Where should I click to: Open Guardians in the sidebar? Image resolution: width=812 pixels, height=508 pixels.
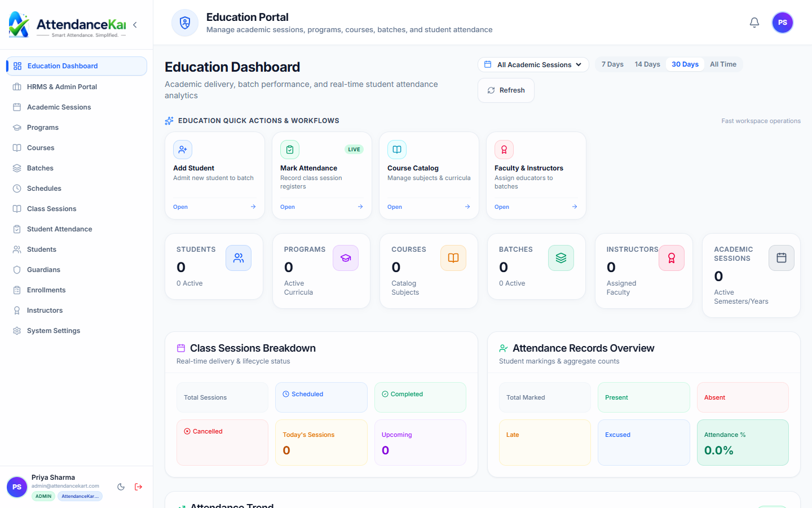click(x=77, y=270)
